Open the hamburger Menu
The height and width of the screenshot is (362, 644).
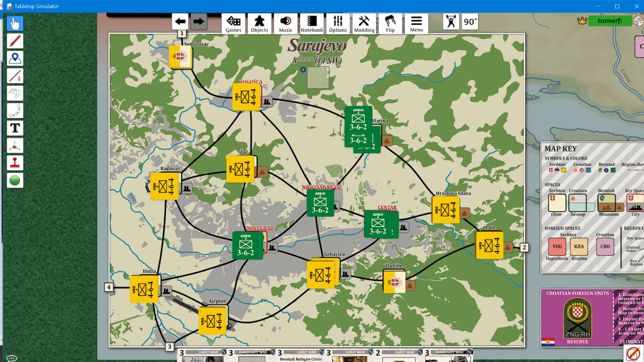pos(416,24)
